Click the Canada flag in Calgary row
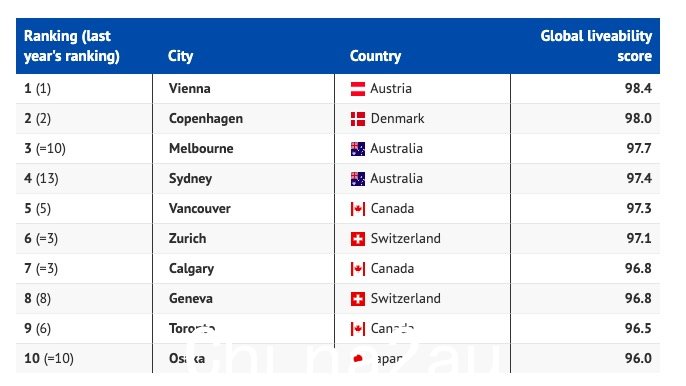 357,269
